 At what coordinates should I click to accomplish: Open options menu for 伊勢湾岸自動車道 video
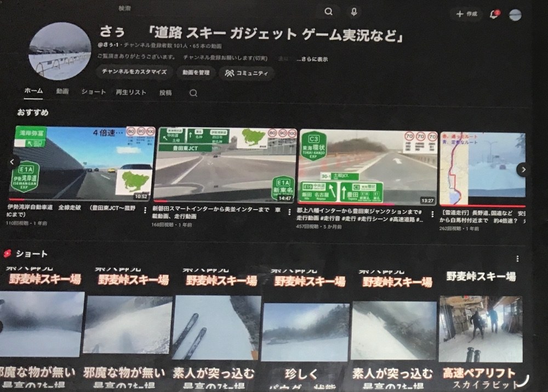145,210
